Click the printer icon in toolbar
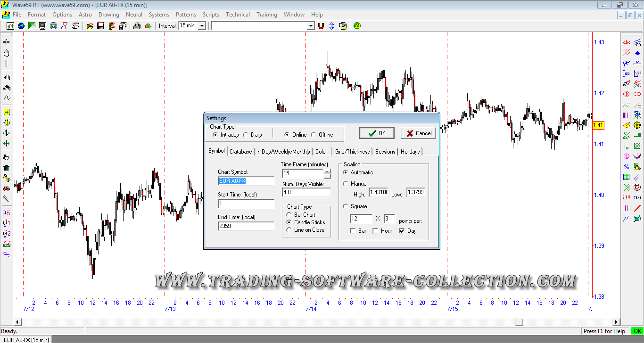644x343 pixels. [137, 26]
